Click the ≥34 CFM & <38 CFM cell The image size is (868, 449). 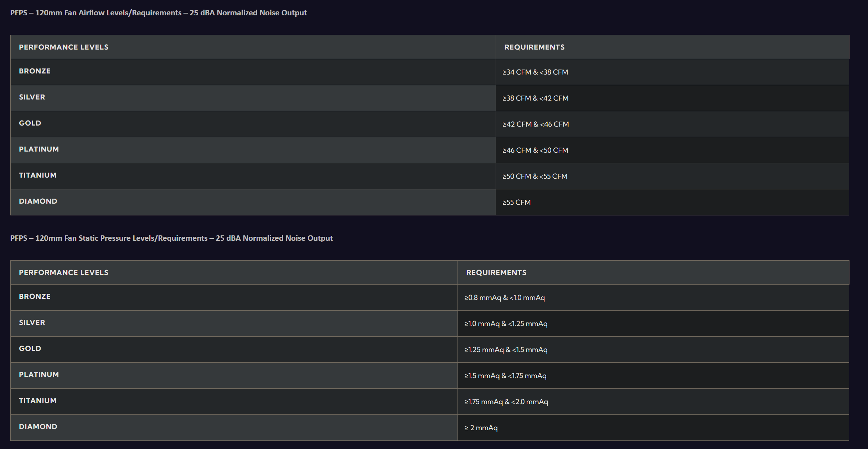(x=535, y=72)
